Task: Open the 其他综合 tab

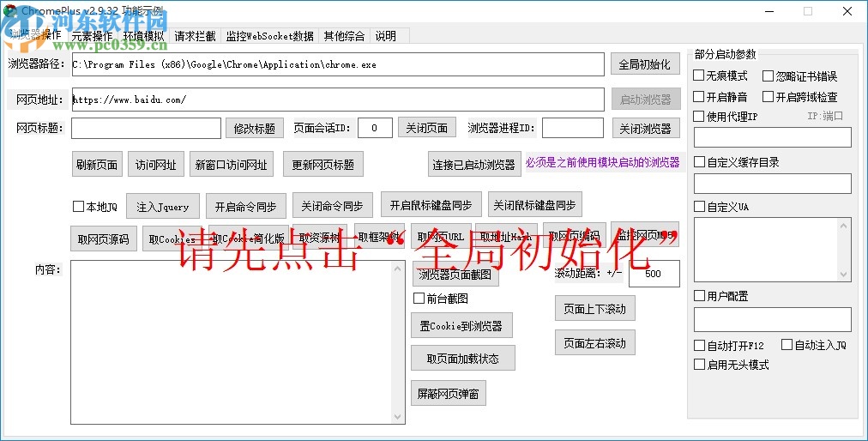Action: pyautogui.click(x=344, y=36)
